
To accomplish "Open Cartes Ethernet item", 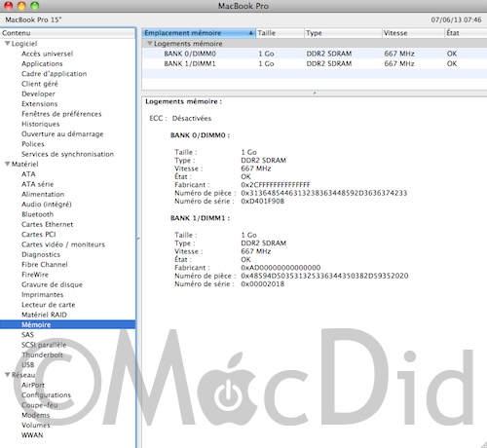I will [48, 224].
